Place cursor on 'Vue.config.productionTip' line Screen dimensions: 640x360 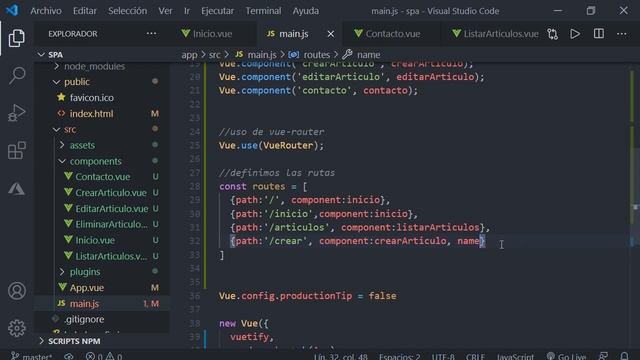click(307, 296)
